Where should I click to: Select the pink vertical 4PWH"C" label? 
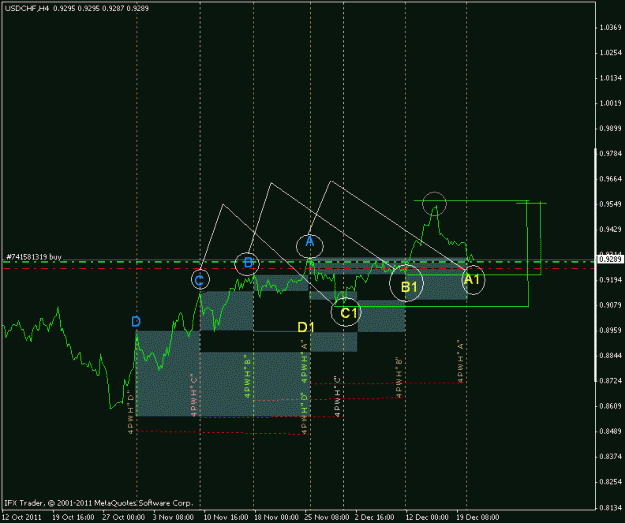tap(194, 395)
